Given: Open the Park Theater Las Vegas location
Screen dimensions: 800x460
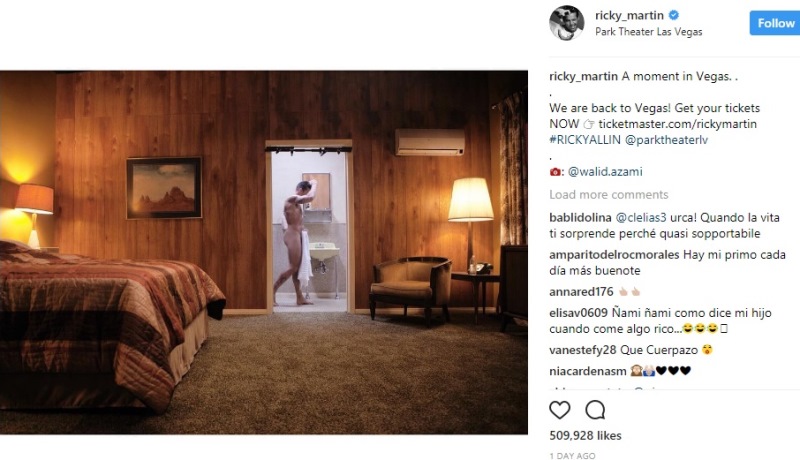Looking at the screenshot, I should (648, 32).
